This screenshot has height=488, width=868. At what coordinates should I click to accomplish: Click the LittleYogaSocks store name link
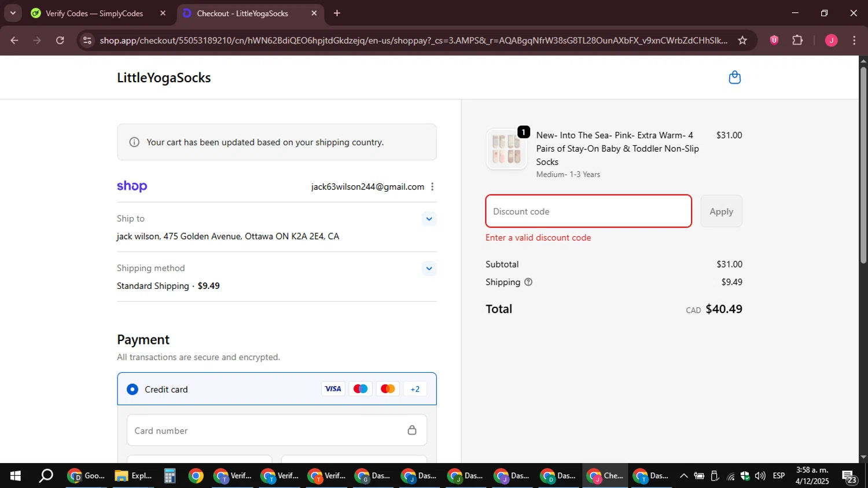coord(164,78)
